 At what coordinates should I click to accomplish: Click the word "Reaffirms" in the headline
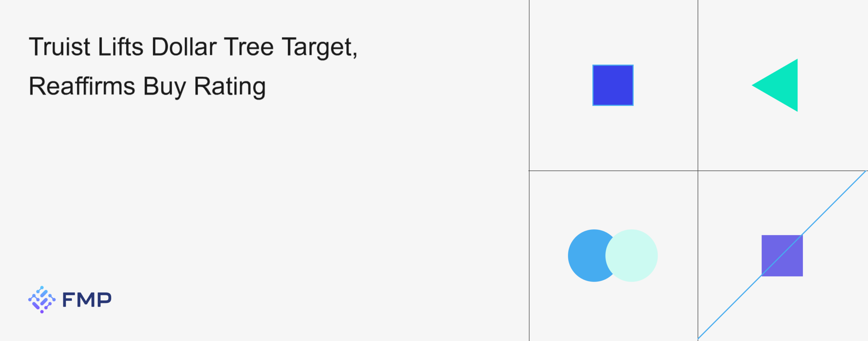point(82,86)
